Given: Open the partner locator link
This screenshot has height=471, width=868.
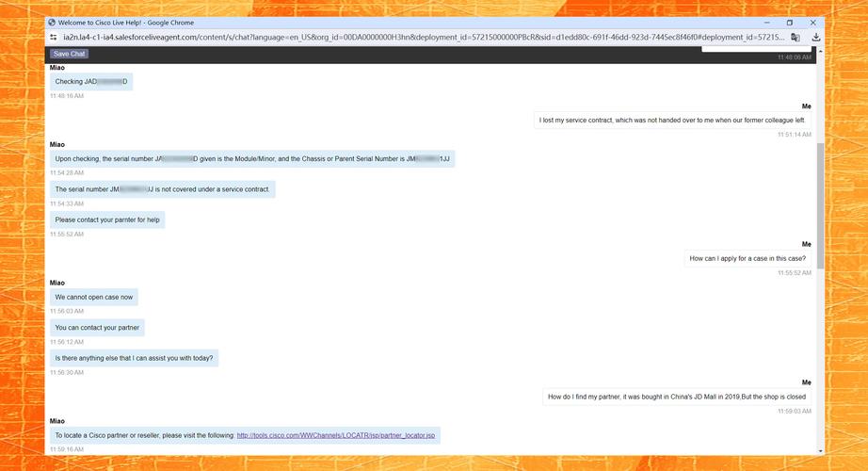Looking at the screenshot, I should tap(335, 435).
